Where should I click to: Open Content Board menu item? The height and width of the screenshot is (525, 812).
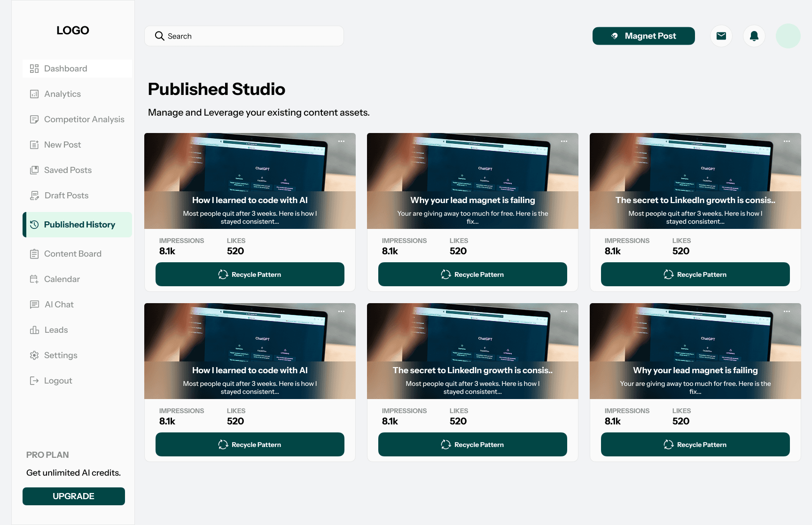77,254
